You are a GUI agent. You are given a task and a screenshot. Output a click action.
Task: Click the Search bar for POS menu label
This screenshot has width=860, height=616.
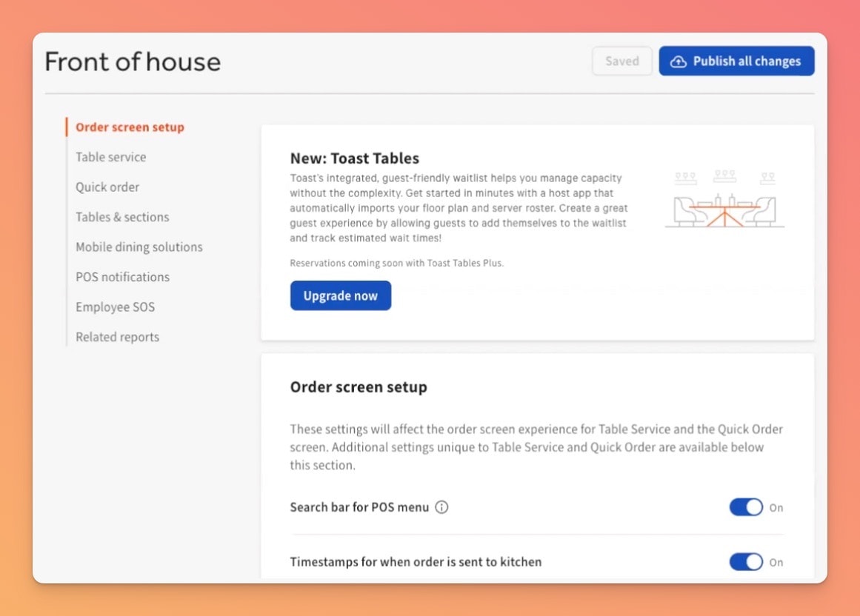click(359, 507)
